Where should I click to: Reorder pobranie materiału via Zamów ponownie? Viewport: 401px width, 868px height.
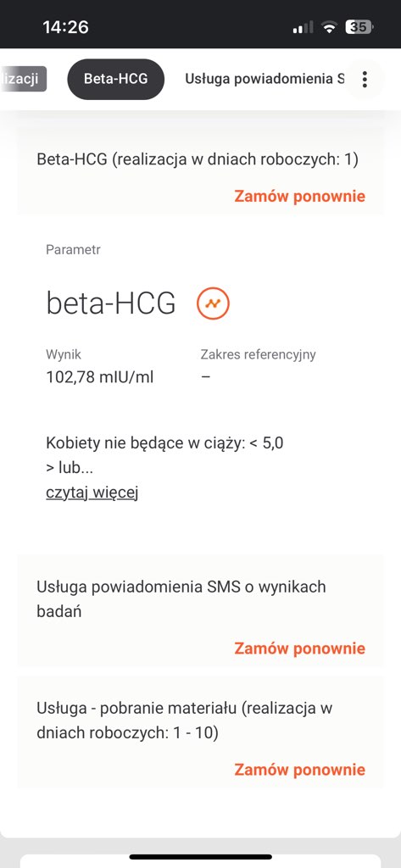tap(299, 770)
